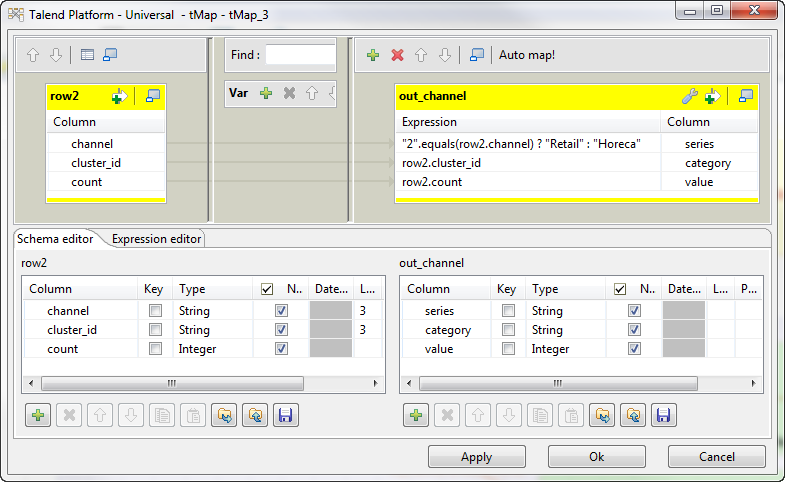Uncheck Nullable for the series column

click(633, 311)
